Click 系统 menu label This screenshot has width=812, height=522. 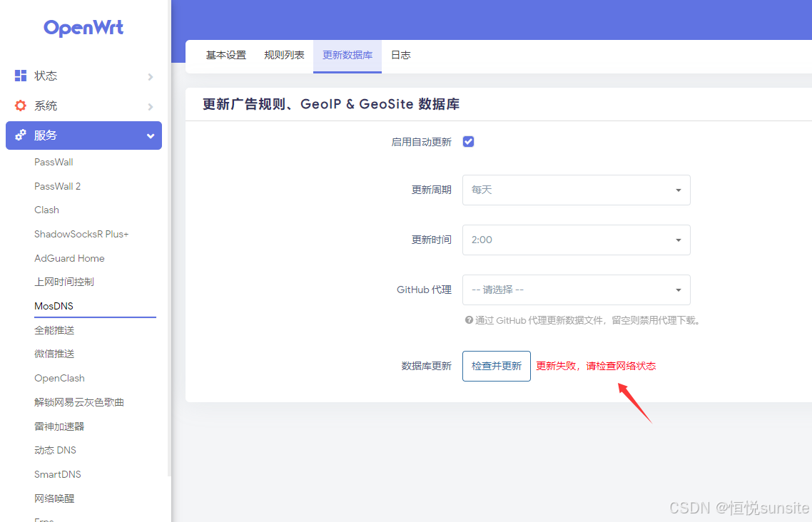(46, 106)
